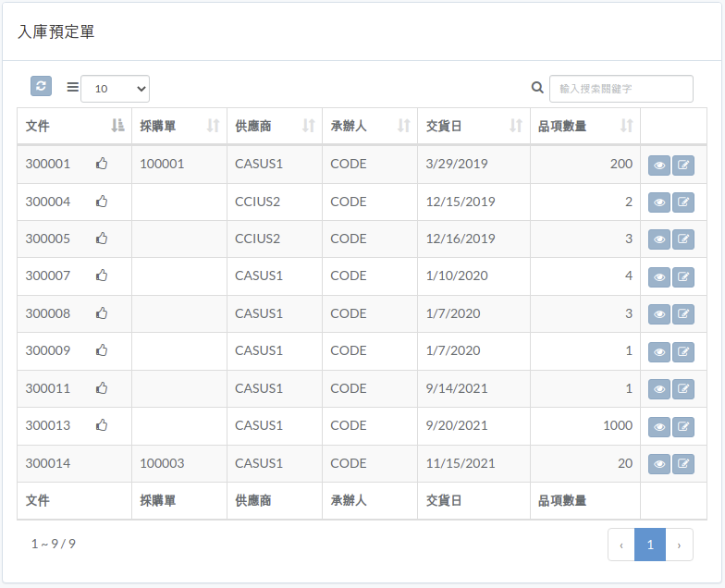725x588 pixels.
Task: Click thumbs-up icon for document 300004
Action: point(102,202)
